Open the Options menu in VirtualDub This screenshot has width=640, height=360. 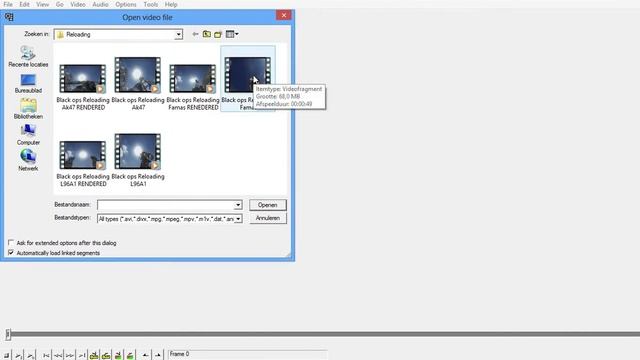coord(126,4)
